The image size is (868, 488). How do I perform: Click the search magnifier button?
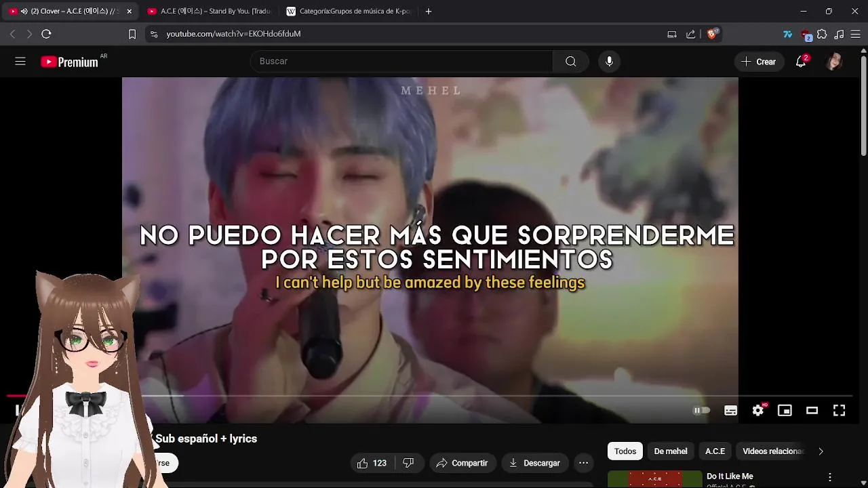point(570,62)
